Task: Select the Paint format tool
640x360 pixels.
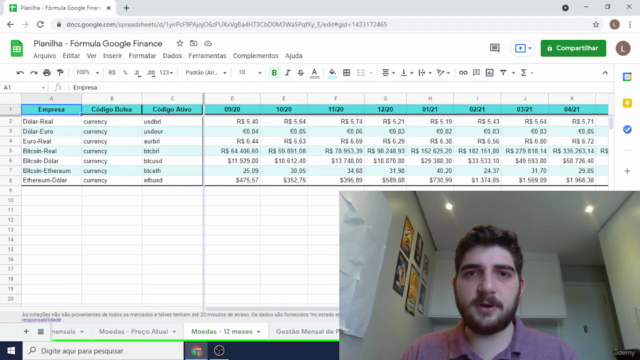Action: tap(60, 73)
